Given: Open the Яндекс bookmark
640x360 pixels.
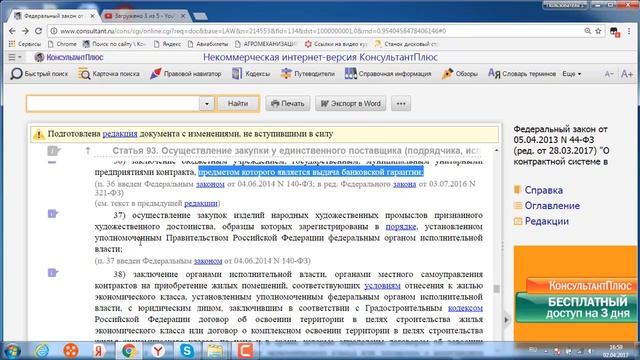Looking at the screenshot, I should 167,44.
